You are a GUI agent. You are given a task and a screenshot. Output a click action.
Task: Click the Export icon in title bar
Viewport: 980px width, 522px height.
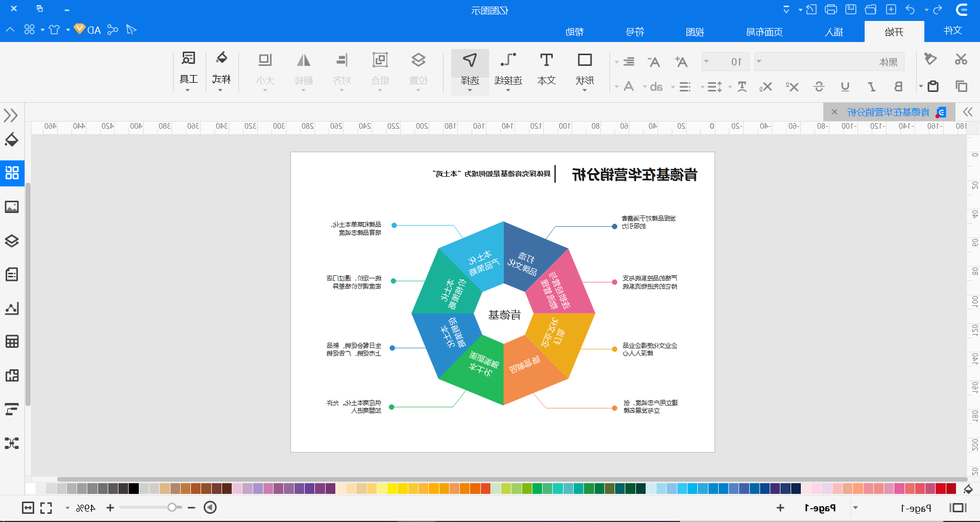(811, 10)
